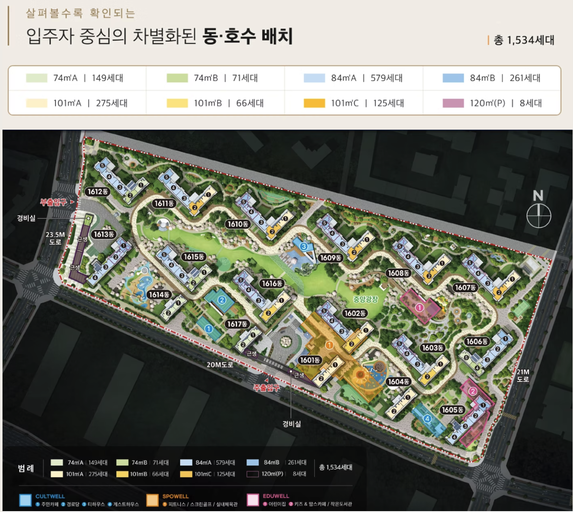Screen dimensions: 573x512
Task: Select building label 1610동
Action: pos(238,224)
